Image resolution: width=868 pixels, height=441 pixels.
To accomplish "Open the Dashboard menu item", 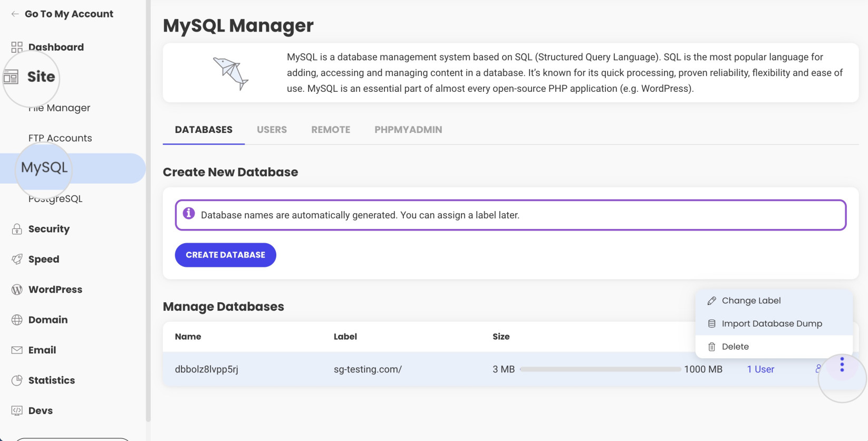I will click(56, 47).
